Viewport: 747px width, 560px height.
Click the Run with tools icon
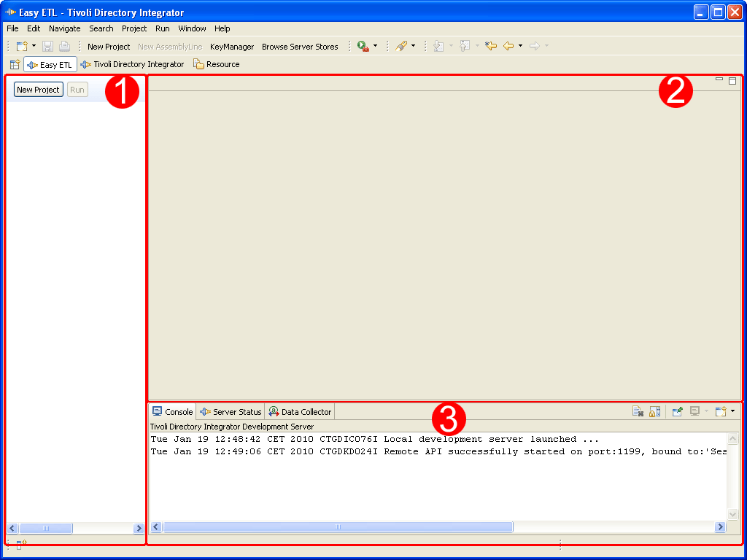coord(363,46)
